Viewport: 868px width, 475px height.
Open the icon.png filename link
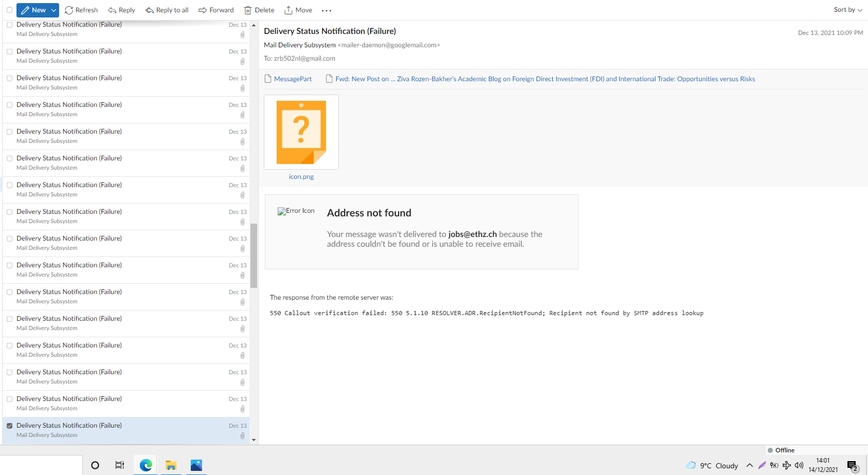coord(301,176)
